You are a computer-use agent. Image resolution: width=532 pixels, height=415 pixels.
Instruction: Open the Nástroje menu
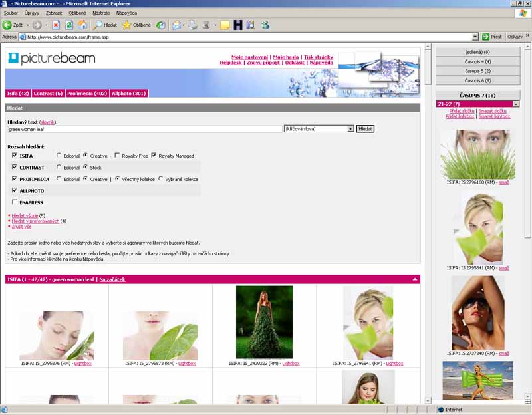tap(101, 13)
